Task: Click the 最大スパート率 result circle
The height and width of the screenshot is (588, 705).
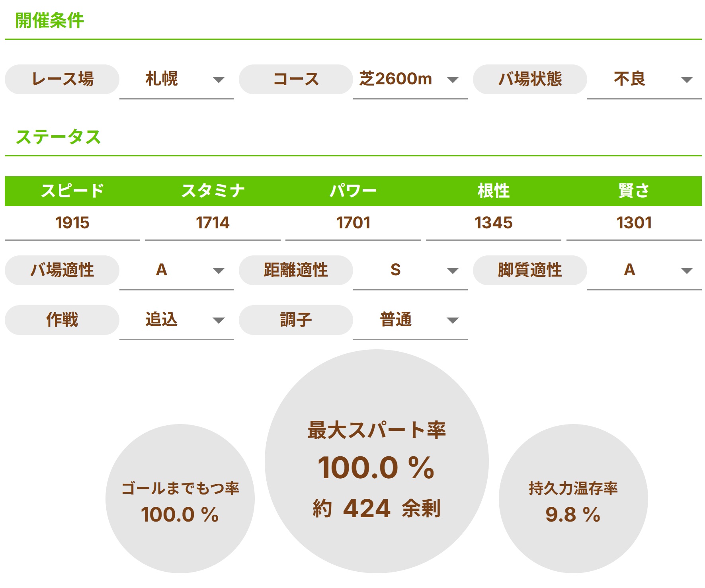Action: click(377, 461)
